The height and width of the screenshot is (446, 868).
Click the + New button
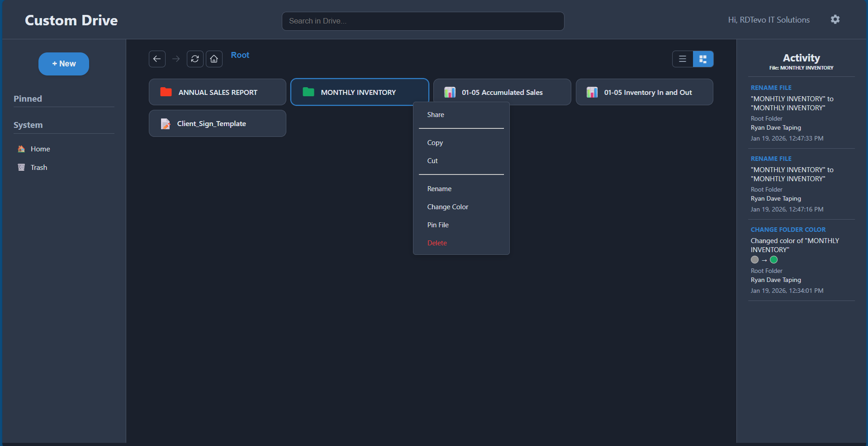pos(63,64)
